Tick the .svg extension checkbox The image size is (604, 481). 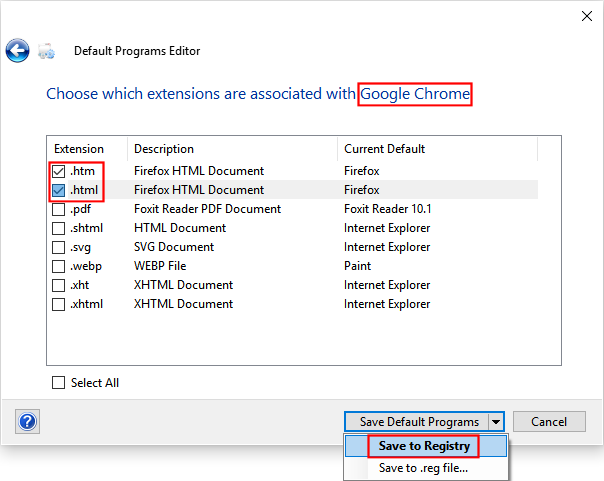pos(59,247)
